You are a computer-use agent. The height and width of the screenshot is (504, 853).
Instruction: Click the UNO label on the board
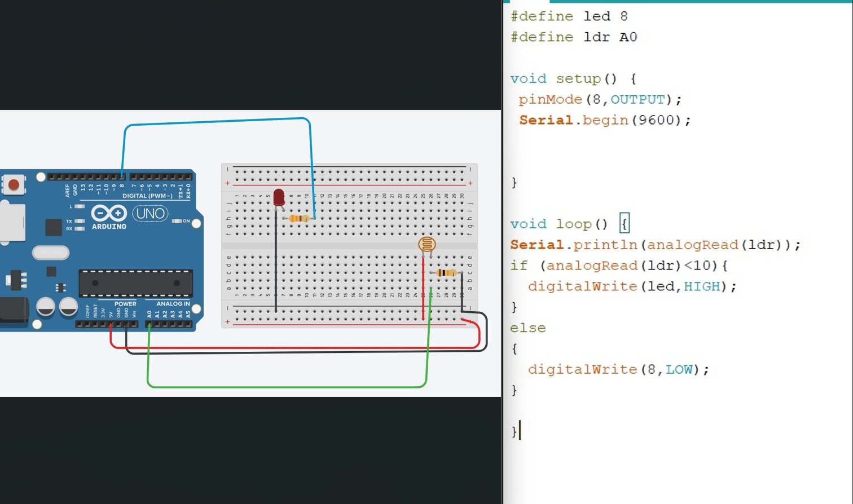pyautogui.click(x=150, y=214)
